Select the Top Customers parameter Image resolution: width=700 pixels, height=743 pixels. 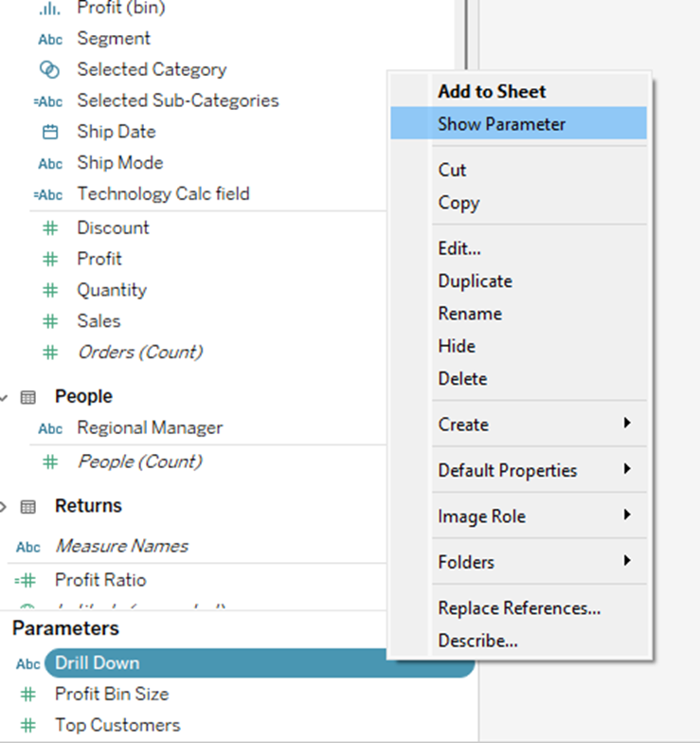(x=117, y=725)
